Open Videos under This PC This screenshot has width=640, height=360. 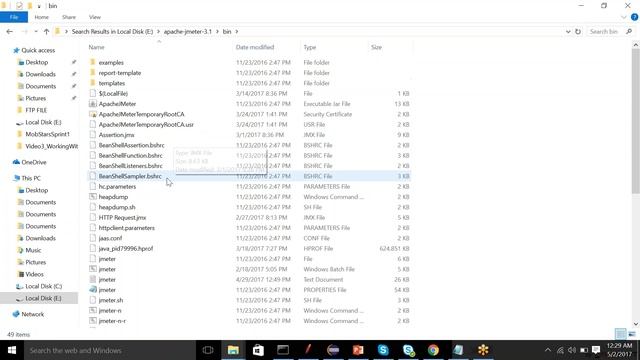point(34,274)
